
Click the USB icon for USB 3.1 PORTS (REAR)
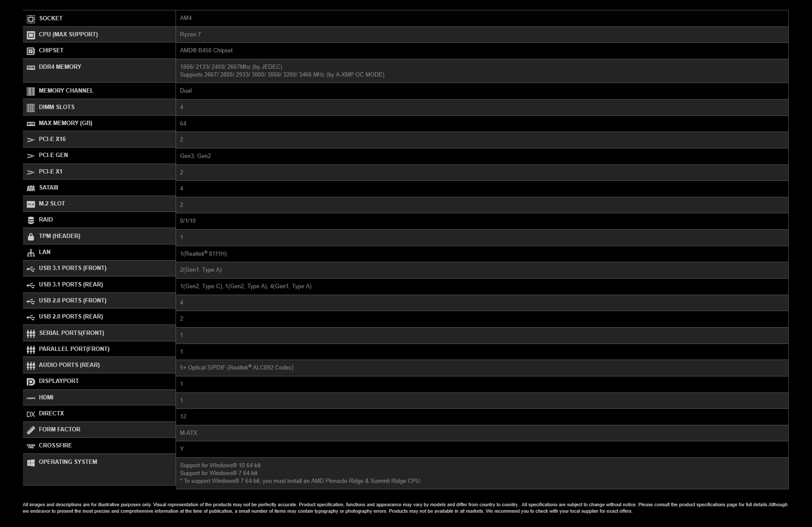[x=31, y=285]
